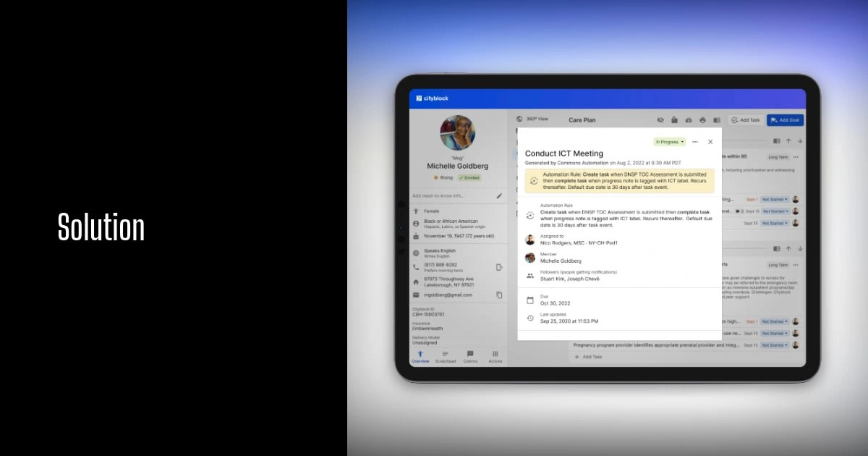Open the Scratchpad tab
This screenshot has width=868, height=456.
[446, 356]
